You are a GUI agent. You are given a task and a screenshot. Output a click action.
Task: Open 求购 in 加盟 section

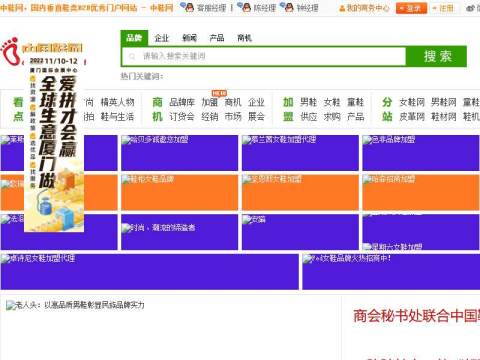(332, 116)
